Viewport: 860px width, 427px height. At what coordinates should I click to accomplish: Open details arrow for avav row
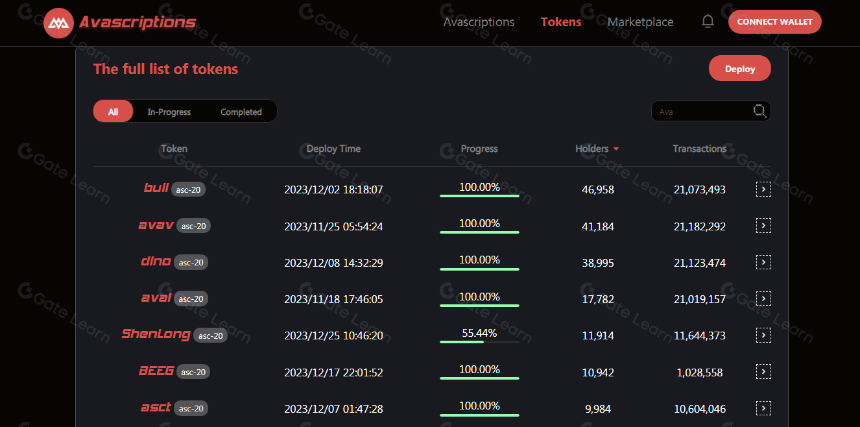763,226
